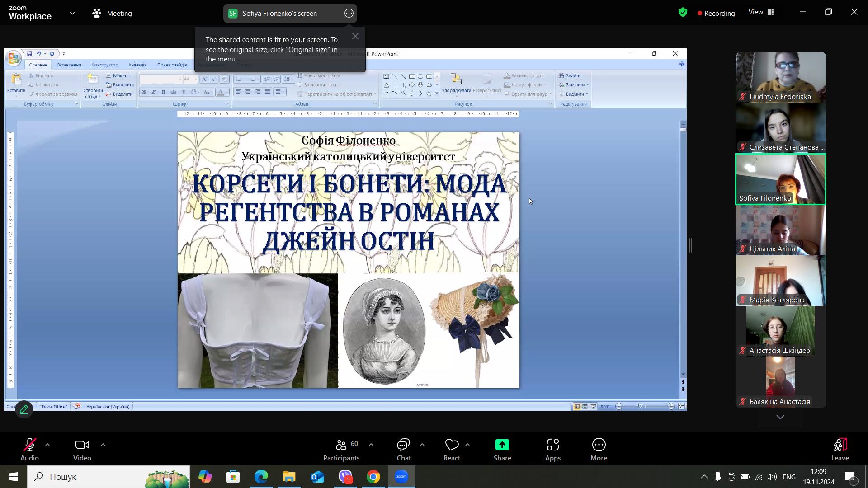The image size is (868, 488).
Task: Open the Meeting tab
Action: [x=112, y=14]
